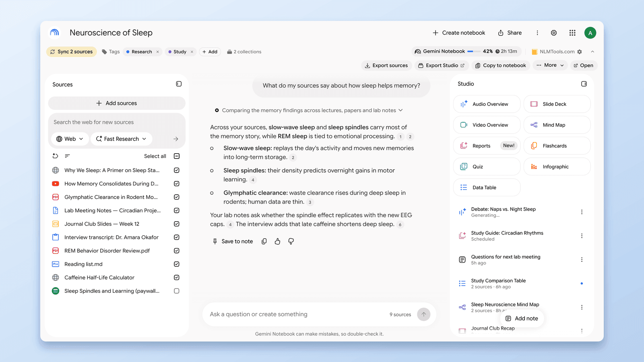
Task: Open Infographic in Studio
Action: pyautogui.click(x=557, y=167)
